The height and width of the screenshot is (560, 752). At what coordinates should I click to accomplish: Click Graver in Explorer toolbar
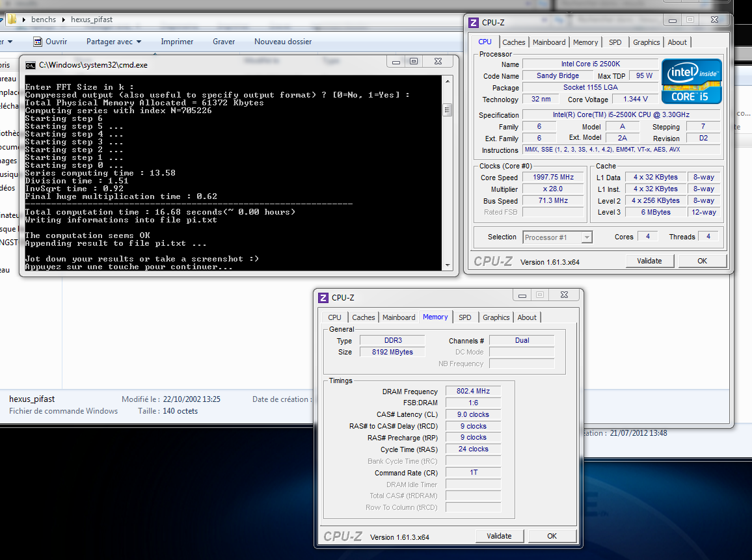tap(224, 42)
